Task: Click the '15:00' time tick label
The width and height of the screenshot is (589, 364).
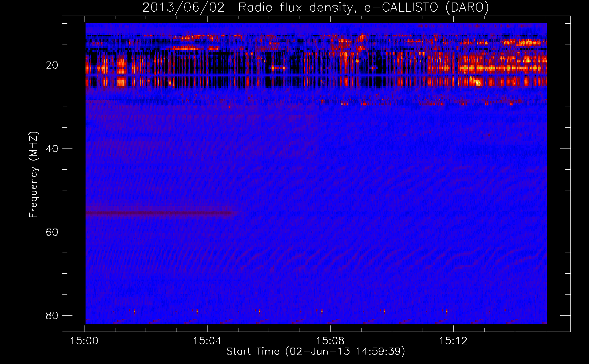Action: tap(84, 341)
